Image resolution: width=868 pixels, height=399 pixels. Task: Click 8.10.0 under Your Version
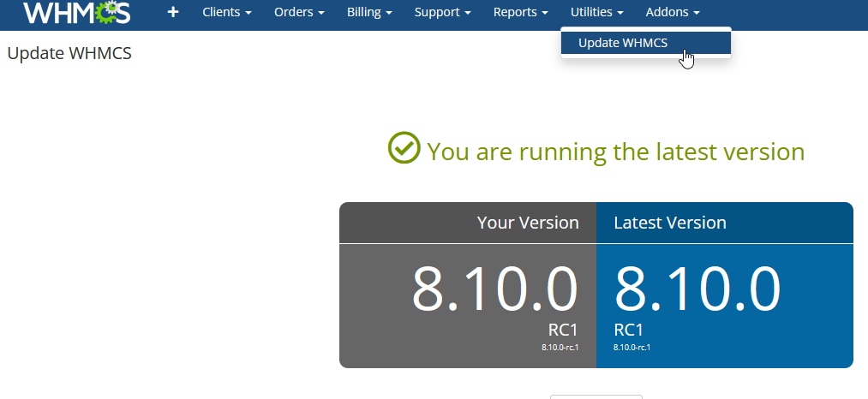coord(495,289)
